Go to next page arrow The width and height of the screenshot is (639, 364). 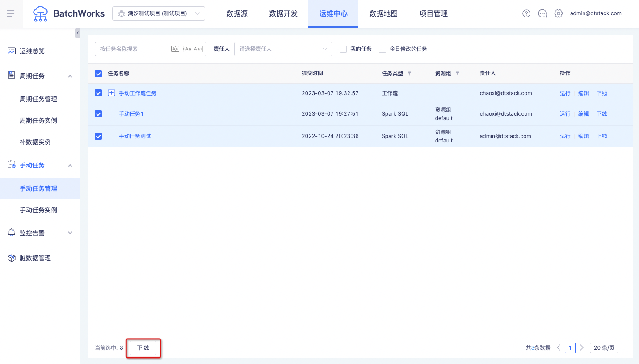[x=581, y=347]
